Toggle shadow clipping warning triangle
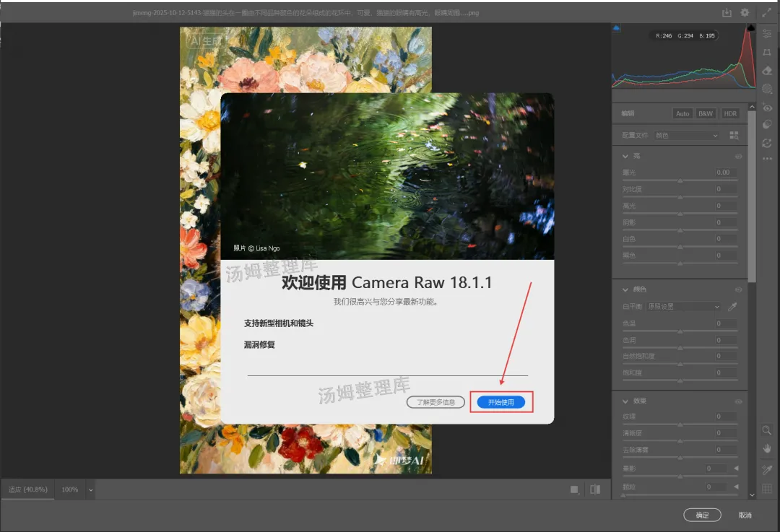 616,28
